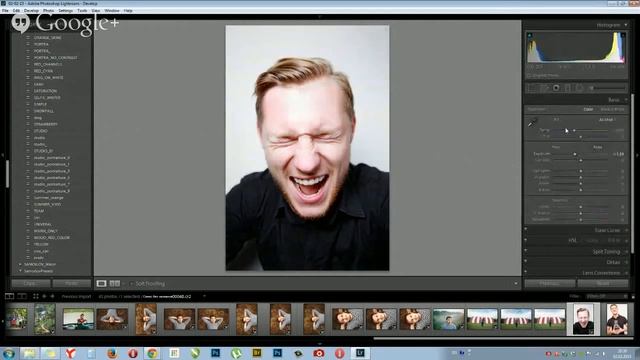The width and height of the screenshot is (640, 360).
Task: Hide the top module panel arrow
Action: coord(320,17)
